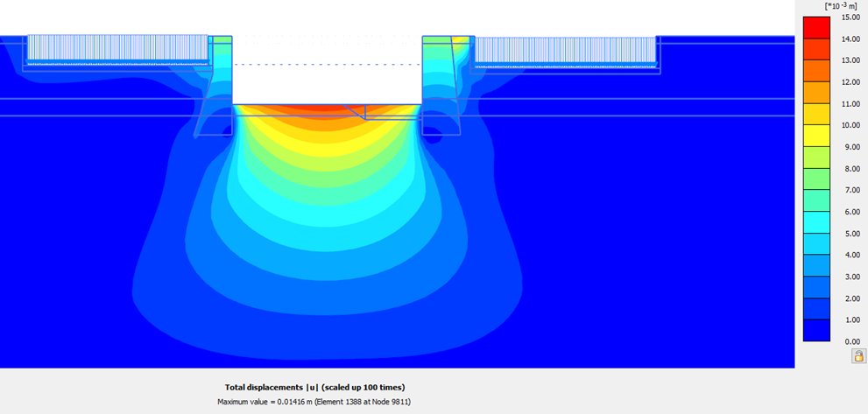Viewport: 868px width, 414px height.
Task: Click the 11.00 legend value
Action: click(x=849, y=103)
